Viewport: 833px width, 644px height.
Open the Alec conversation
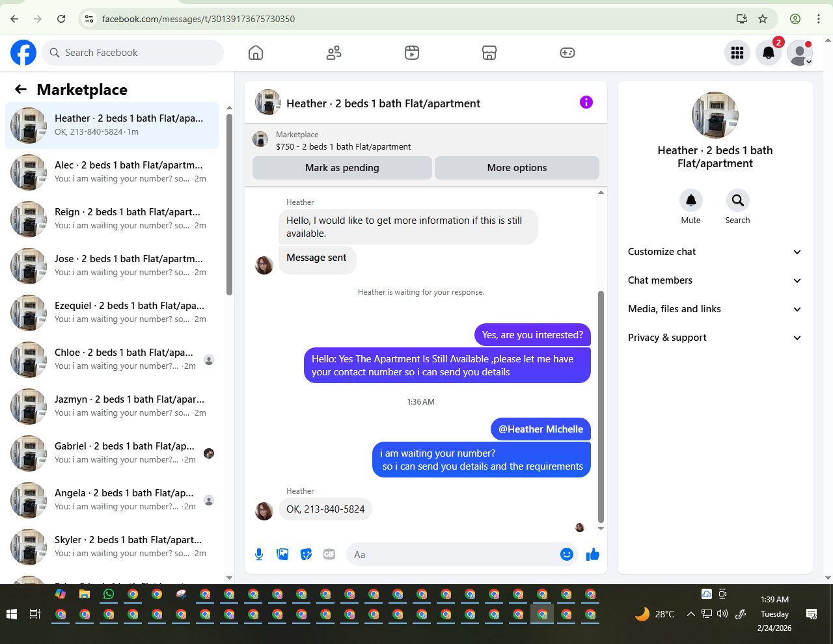point(112,172)
